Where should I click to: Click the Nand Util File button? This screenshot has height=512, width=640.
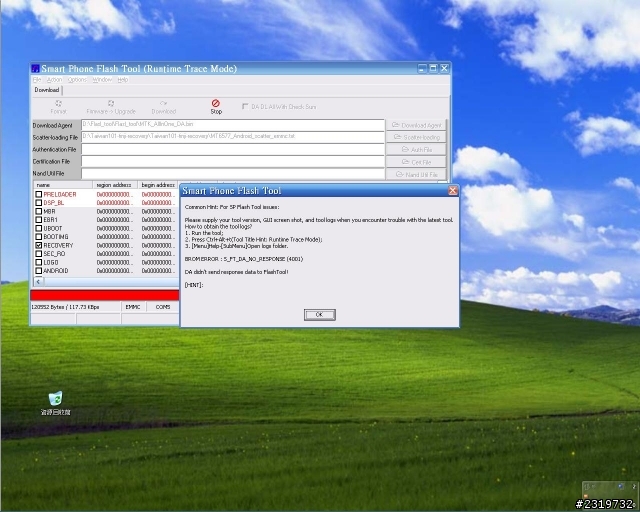416,174
